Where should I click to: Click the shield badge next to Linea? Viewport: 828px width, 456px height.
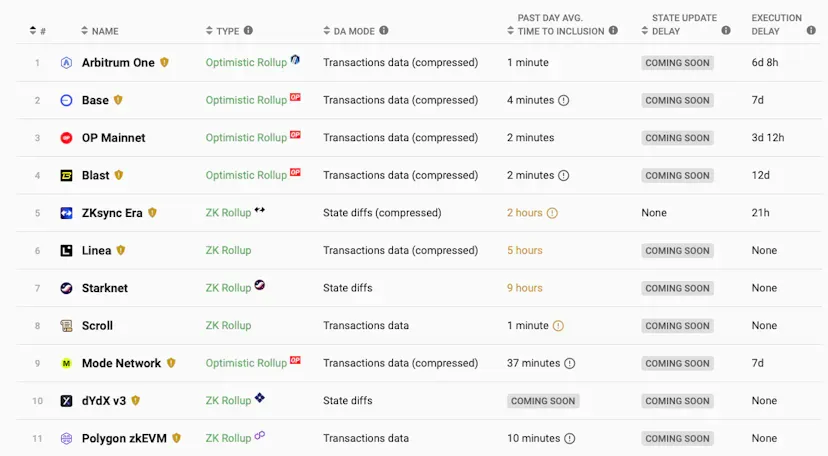click(121, 250)
